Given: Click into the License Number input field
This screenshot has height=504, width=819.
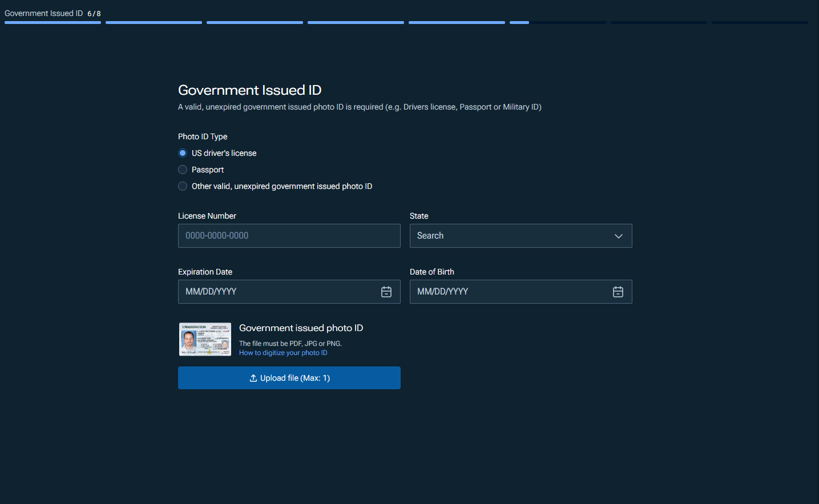Looking at the screenshot, I should (x=289, y=236).
